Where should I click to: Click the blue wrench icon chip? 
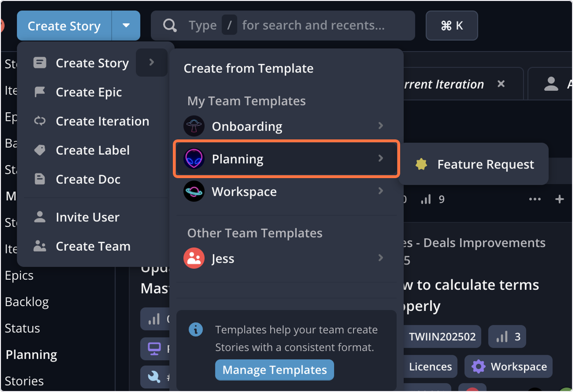[x=154, y=377]
